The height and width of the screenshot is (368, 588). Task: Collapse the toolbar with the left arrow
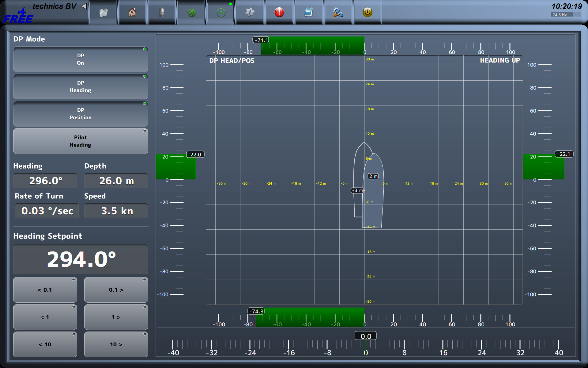84,6
